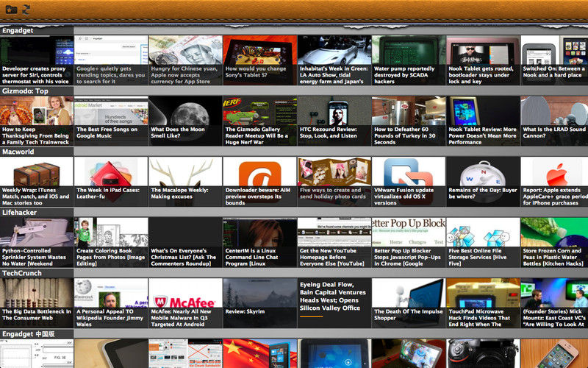Screen dimensions: 588x368
Task: Click the refresh feeds icon
Action: coord(26,10)
